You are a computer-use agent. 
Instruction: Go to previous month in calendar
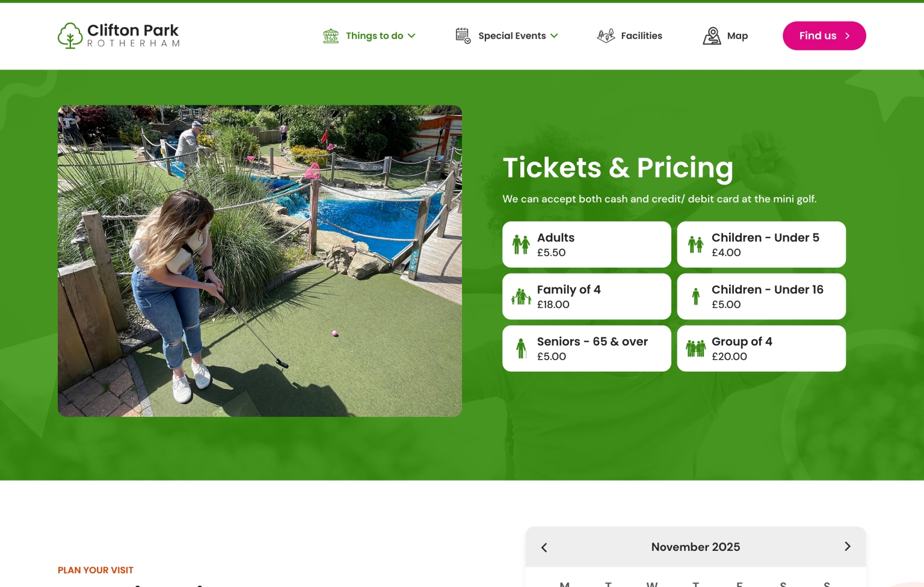coord(544,547)
